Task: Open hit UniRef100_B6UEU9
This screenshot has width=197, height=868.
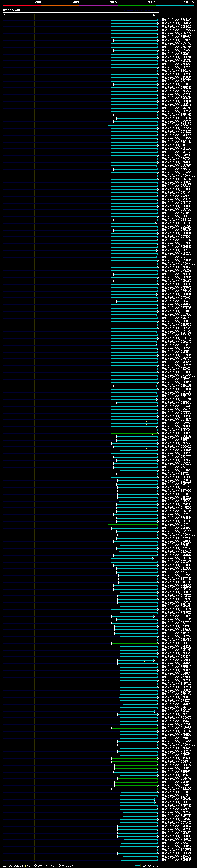Action: tap(176, 436)
